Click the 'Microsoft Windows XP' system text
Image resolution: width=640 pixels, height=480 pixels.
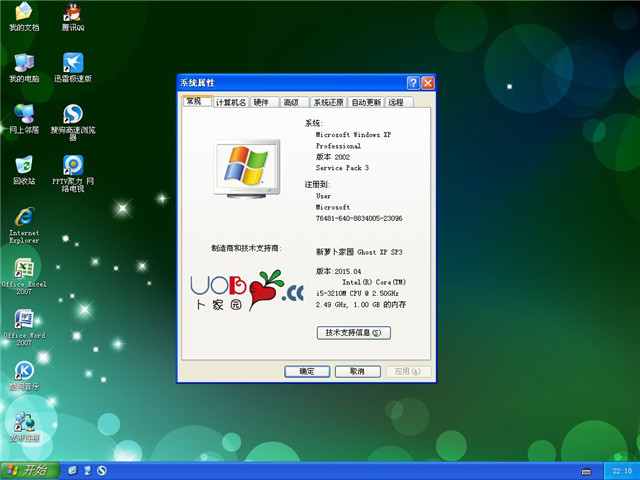[353, 135]
